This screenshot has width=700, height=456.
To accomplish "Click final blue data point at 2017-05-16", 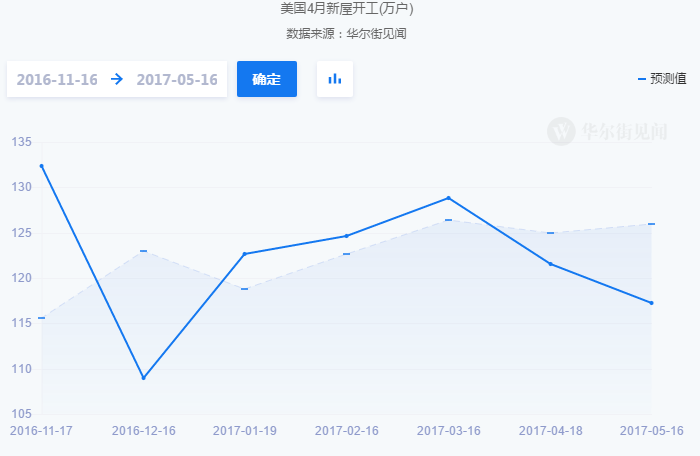I will point(651,303).
